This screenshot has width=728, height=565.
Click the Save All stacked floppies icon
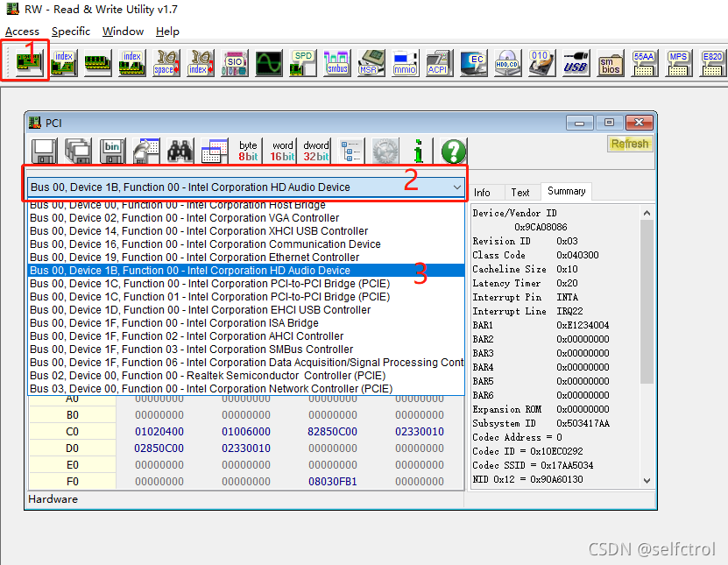click(x=78, y=151)
